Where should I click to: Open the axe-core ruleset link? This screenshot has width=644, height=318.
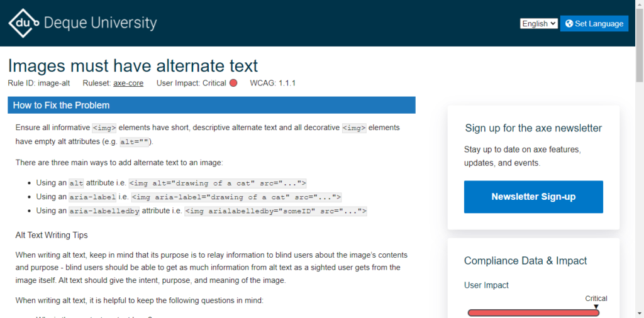[x=128, y=84]
